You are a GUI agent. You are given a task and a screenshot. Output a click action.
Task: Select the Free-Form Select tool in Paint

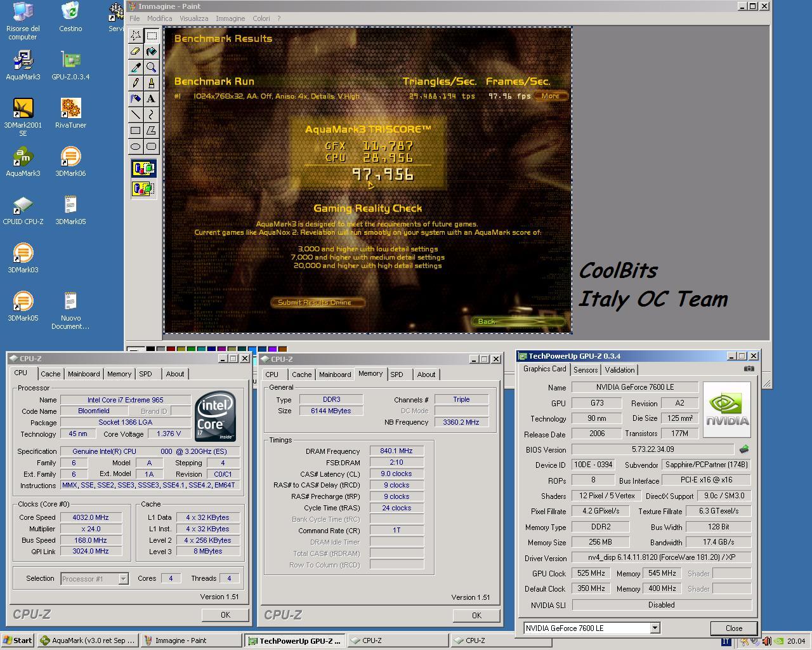136,36
